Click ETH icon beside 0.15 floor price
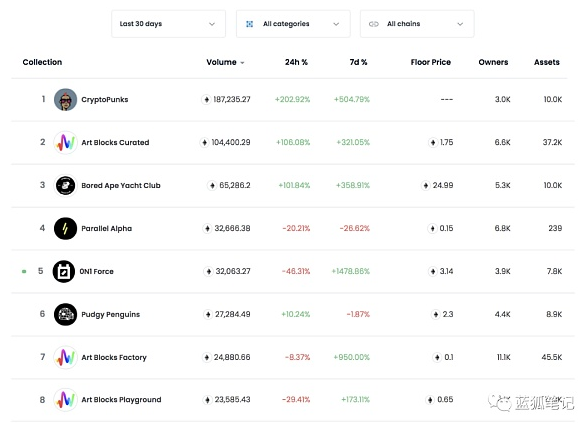Screen dimensions: 588x424 432,228
